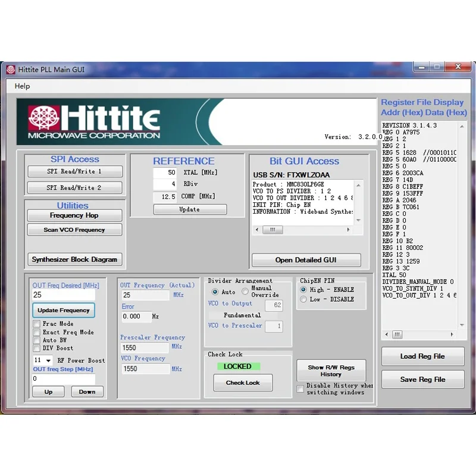Click VCO Frequency field showing 1550
This screenshot has width=476, height=476.
click(145, 369)
